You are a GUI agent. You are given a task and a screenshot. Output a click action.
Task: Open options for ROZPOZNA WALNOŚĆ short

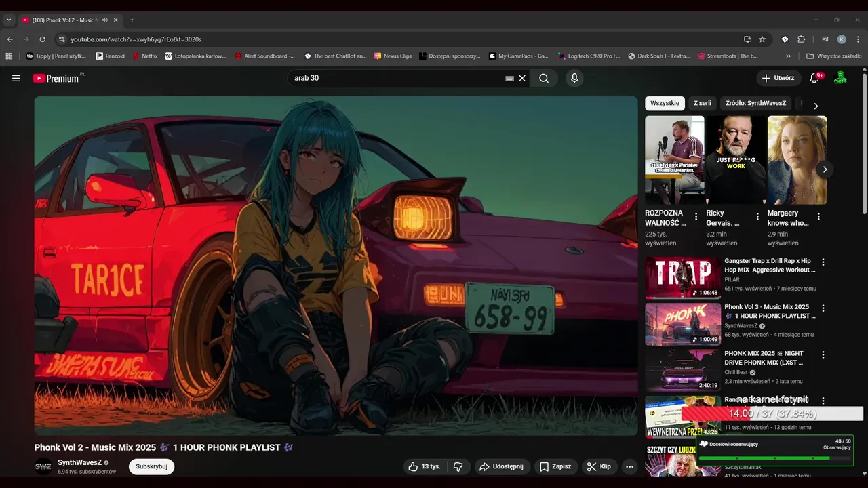point(696,217)
